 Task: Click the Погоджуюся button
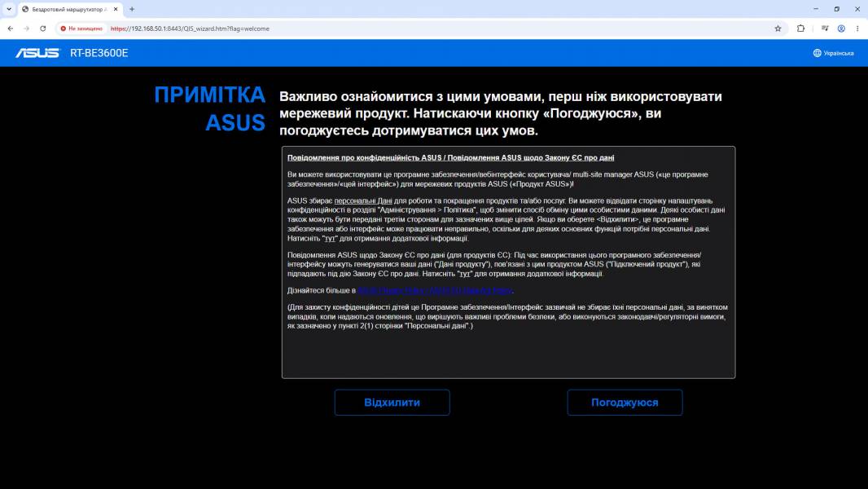625,403
